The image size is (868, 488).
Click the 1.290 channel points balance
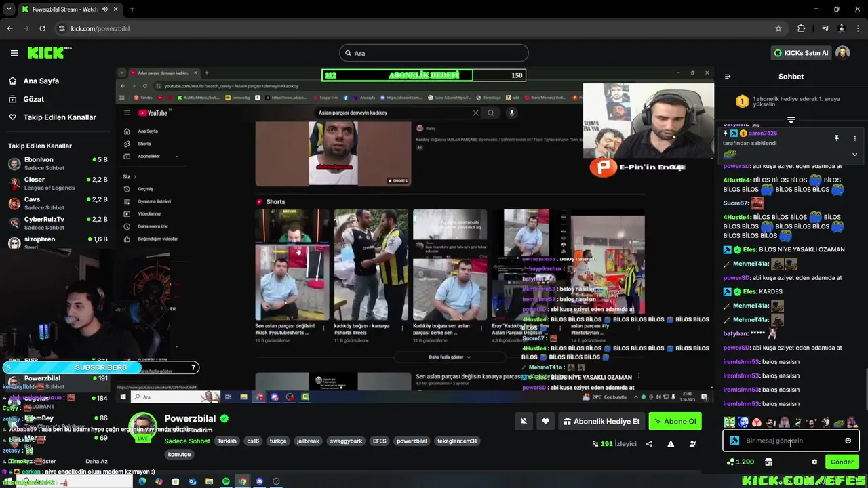pyautogui.click(x=740, y=462)
